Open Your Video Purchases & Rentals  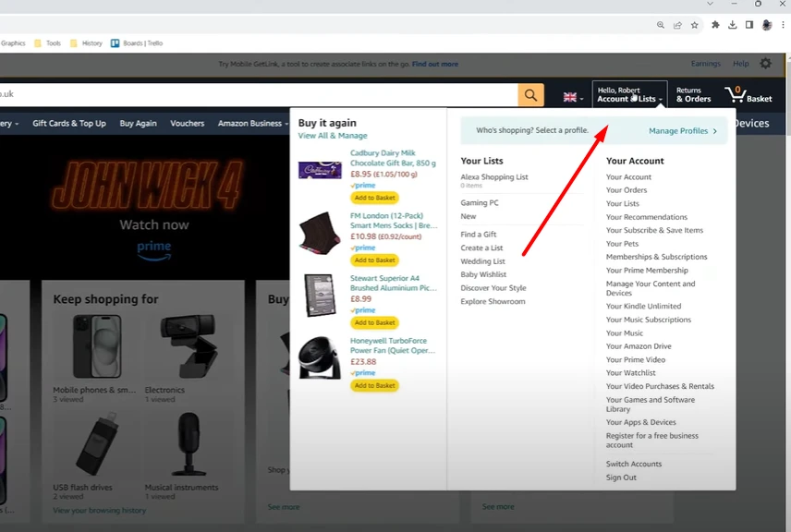tap(660, 386)
